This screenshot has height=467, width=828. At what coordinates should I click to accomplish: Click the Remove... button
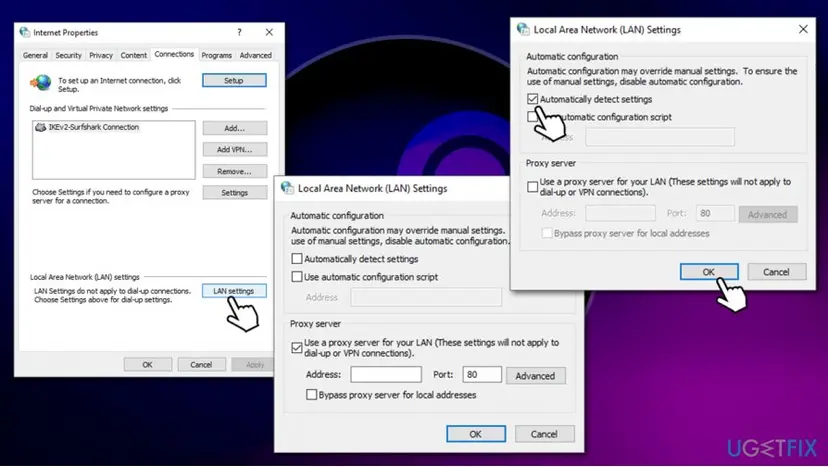[x=234, y=171]
